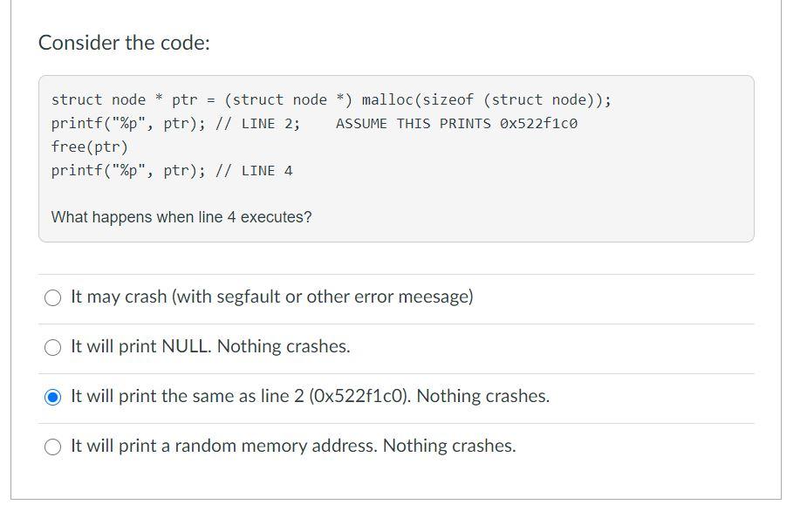
Task: Click the 'What happens when line 4 executes?' text
Action: (181, 217)
